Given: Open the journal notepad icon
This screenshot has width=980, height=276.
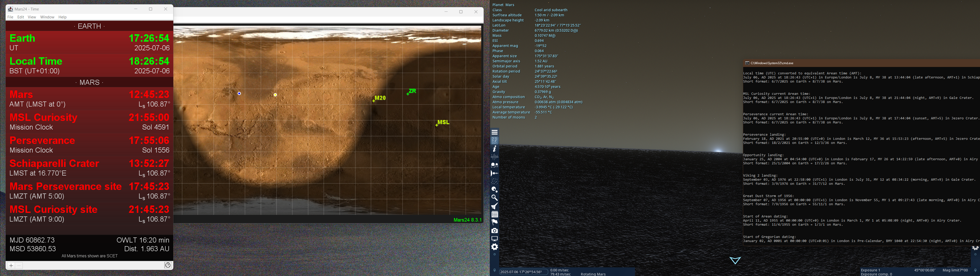Looking at the screenshot, I should [494, 214].
